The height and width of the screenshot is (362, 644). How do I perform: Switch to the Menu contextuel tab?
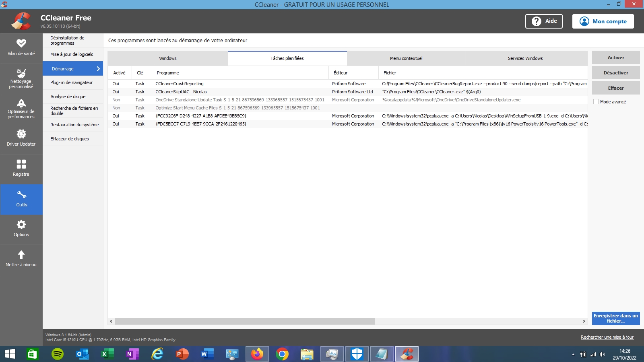click(406, 58)
